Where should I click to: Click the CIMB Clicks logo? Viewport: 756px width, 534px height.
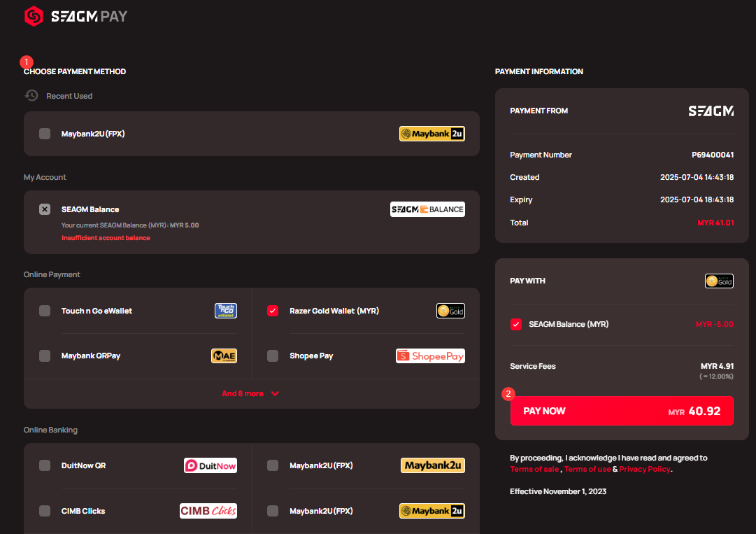[208, 511]
